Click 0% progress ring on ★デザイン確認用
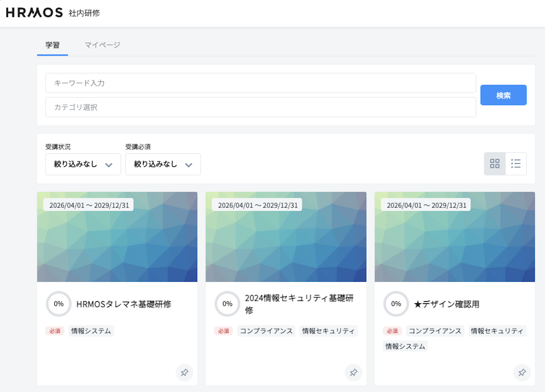545x392 pixels. tap(396, 304)
